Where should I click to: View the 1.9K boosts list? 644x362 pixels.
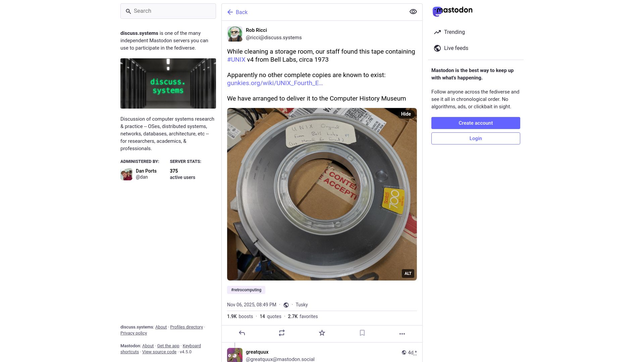(240, 316)
